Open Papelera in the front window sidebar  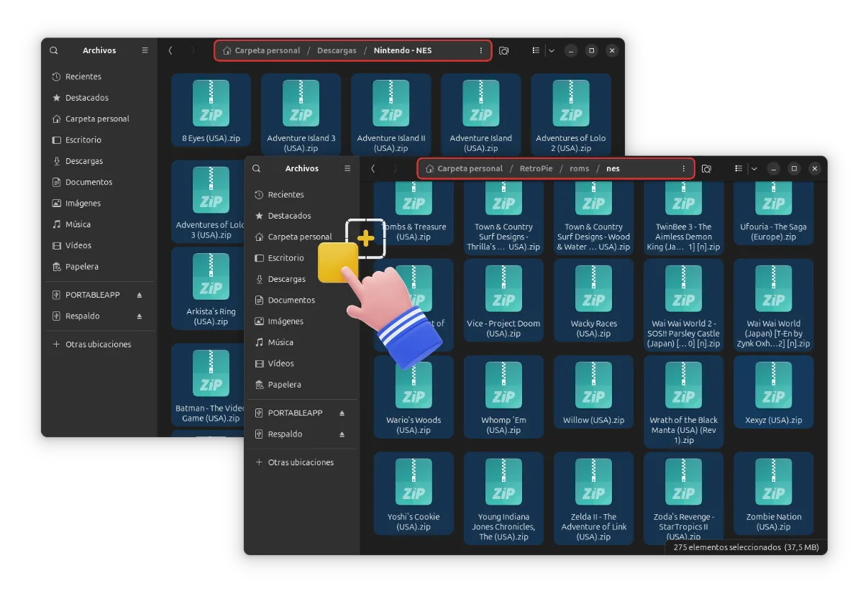pos(284,385)
